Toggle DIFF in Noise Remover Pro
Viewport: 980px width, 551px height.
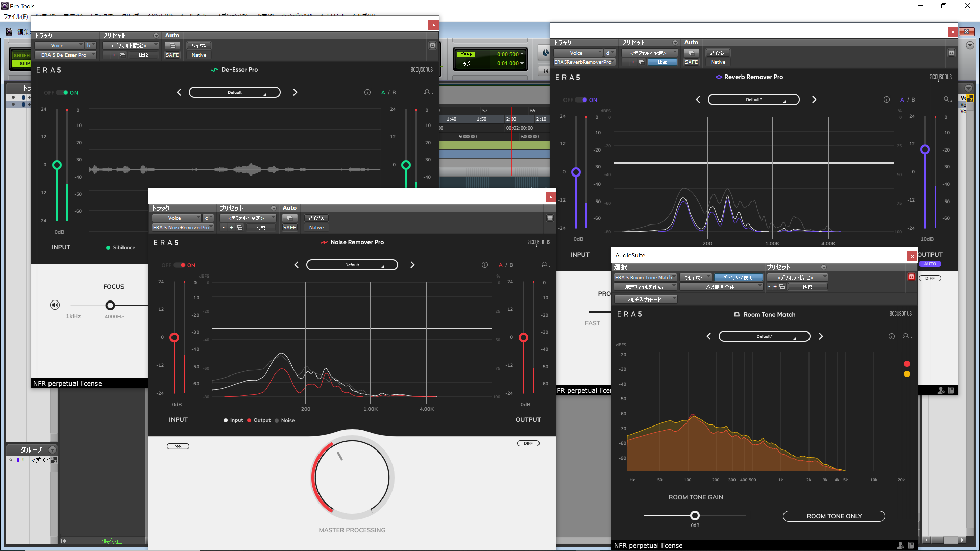[528, 443]
